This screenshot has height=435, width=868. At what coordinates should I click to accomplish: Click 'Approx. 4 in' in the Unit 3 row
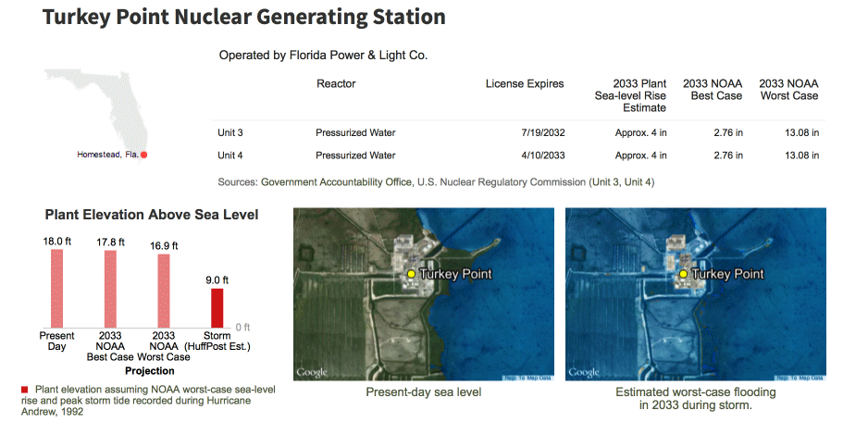tap(641, 133)
